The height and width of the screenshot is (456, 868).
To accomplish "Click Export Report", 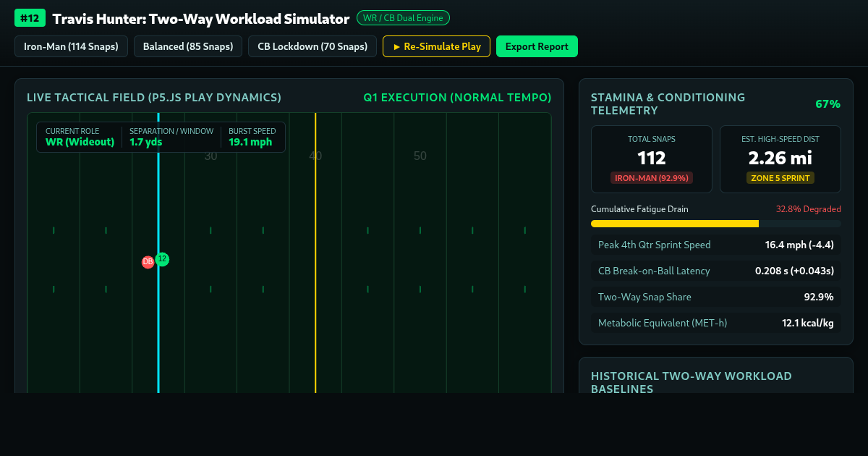I will tap(537, 46).
